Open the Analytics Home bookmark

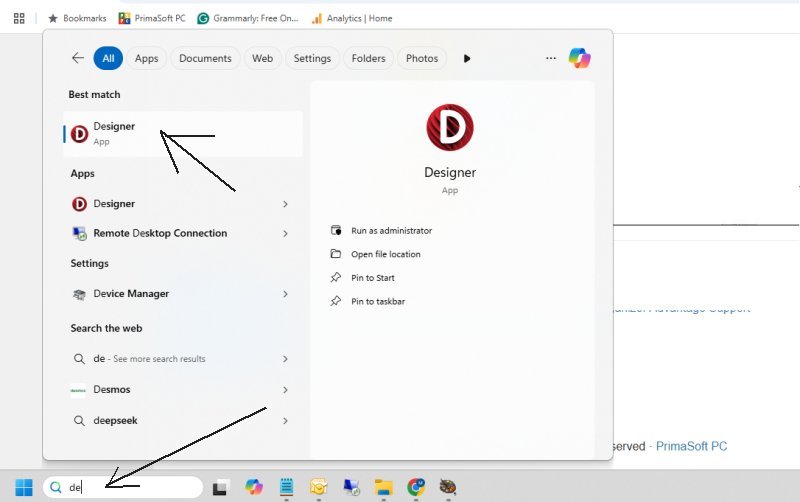(x=352, y=18)
